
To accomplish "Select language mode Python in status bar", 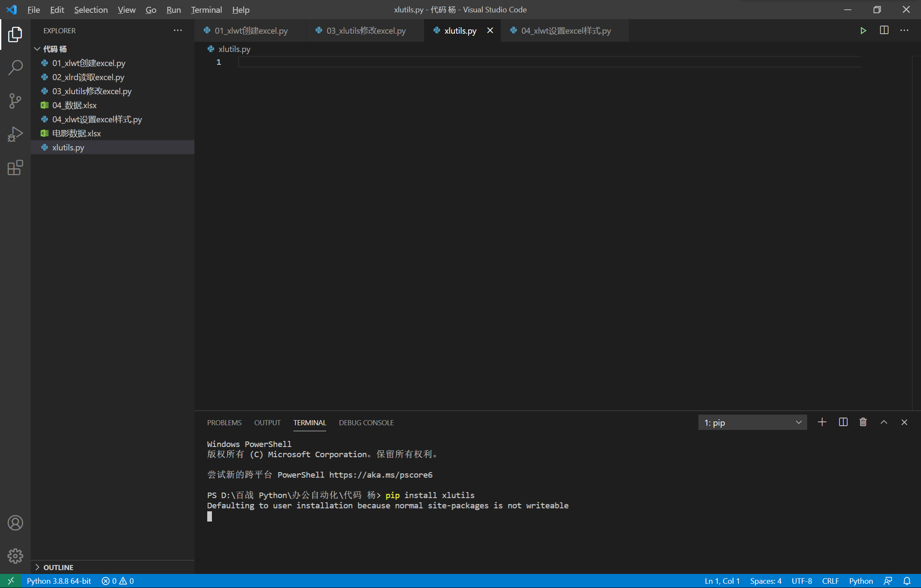I will click(861, 581).
